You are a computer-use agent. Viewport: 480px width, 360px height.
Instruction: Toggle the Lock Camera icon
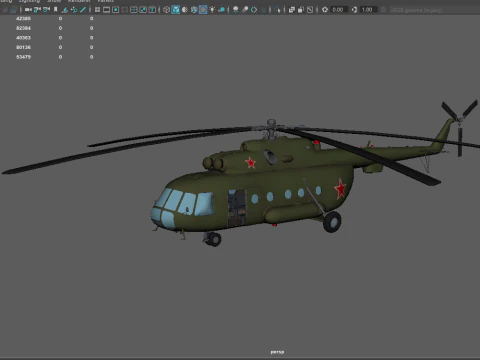[x=37, y=10]
